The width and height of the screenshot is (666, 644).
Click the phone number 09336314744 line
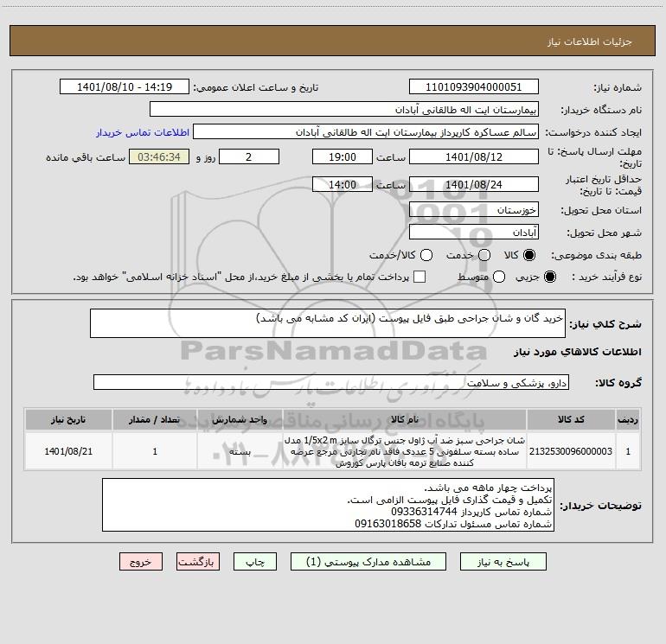coord(471,512)
